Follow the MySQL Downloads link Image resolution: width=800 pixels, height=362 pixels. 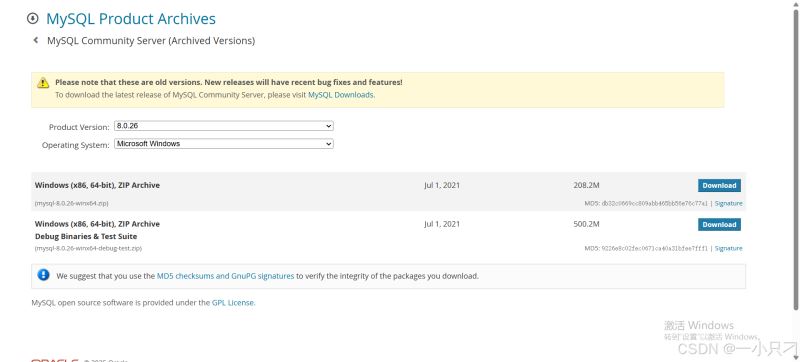(340, 95)
